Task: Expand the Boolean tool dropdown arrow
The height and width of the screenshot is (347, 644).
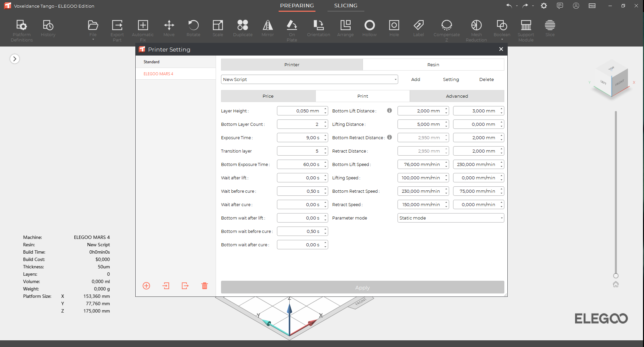Action: pyautogui.click(x=502, y=40)
